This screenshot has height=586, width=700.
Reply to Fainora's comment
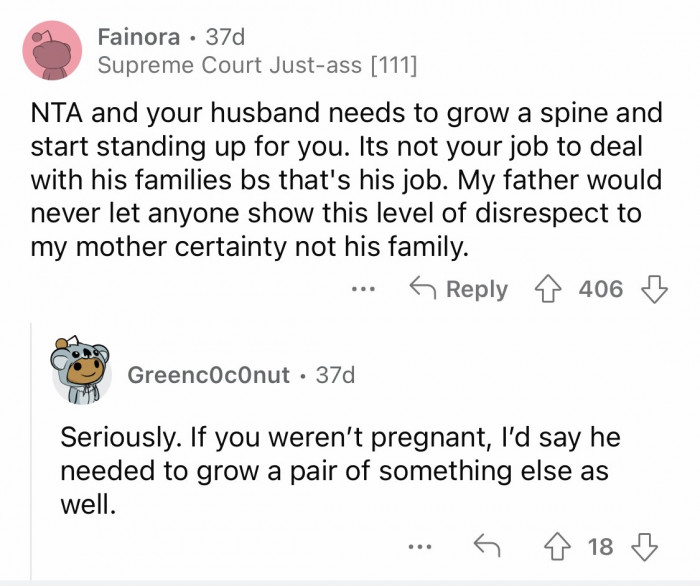point(459,290)
